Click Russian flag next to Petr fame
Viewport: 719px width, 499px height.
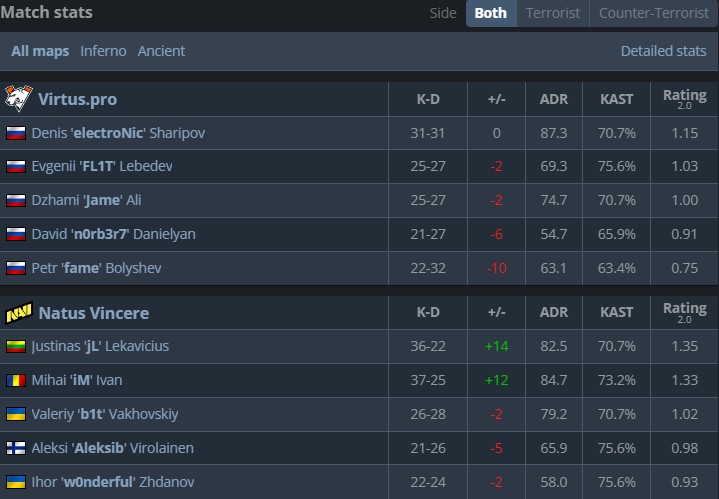[16, 268]
